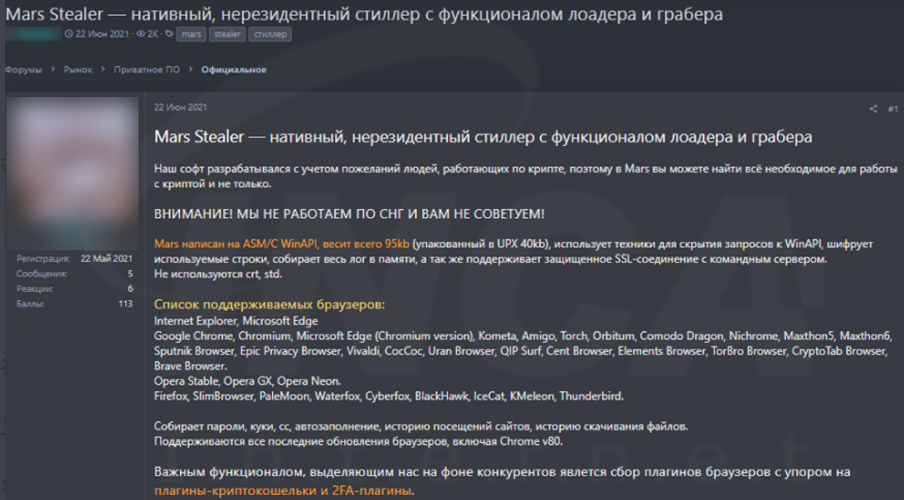Click the Реакции count 6
The height and width of the screenshot is (500, 904).
pos(130,289)
